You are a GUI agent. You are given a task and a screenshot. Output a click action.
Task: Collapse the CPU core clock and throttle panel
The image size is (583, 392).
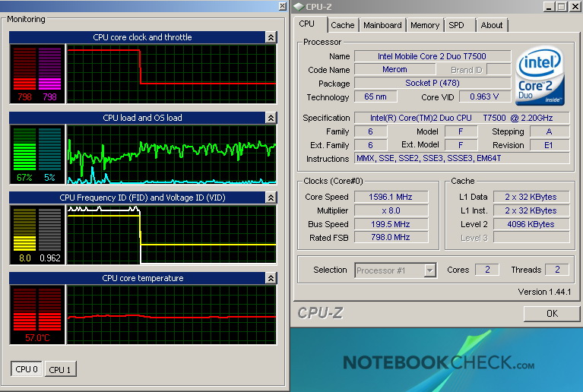pos(271,37)
